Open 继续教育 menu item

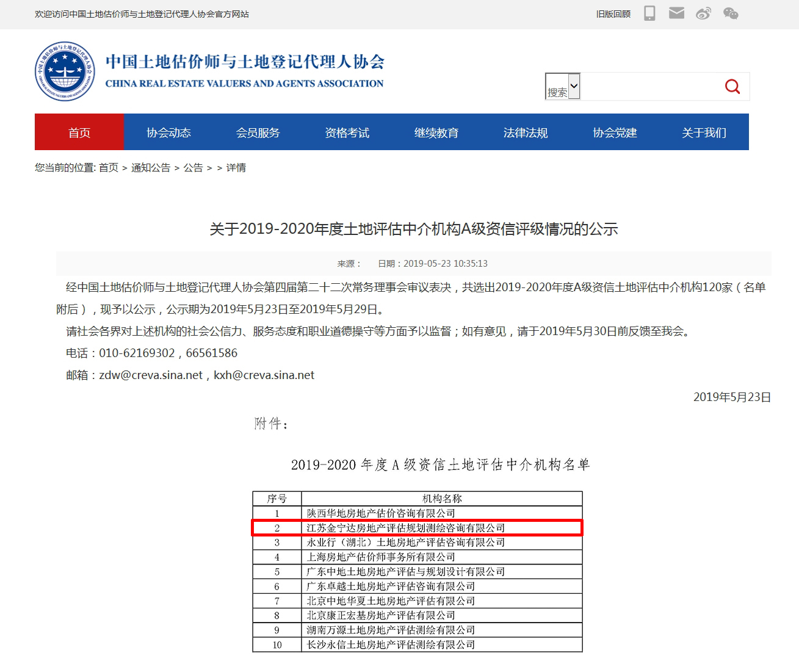tap(436, 132)
